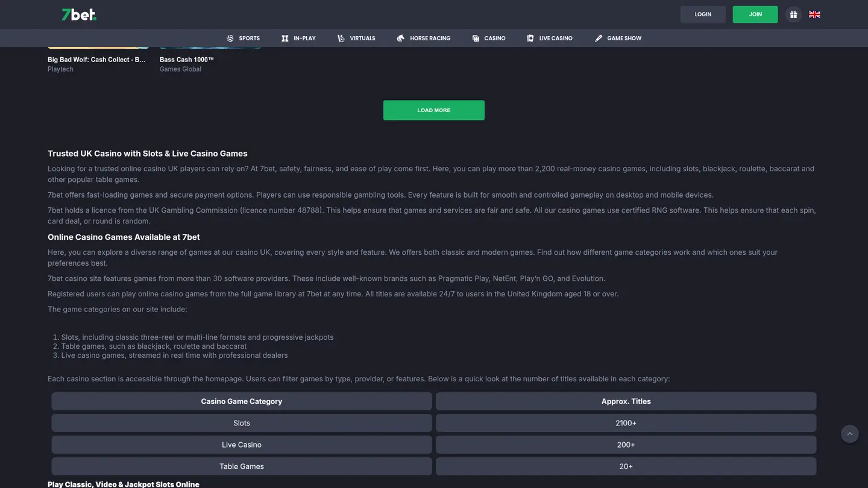Viewport: 868px width, 488px height.
Task: Click the Live Casino table cell
Action: click(242, 445)
